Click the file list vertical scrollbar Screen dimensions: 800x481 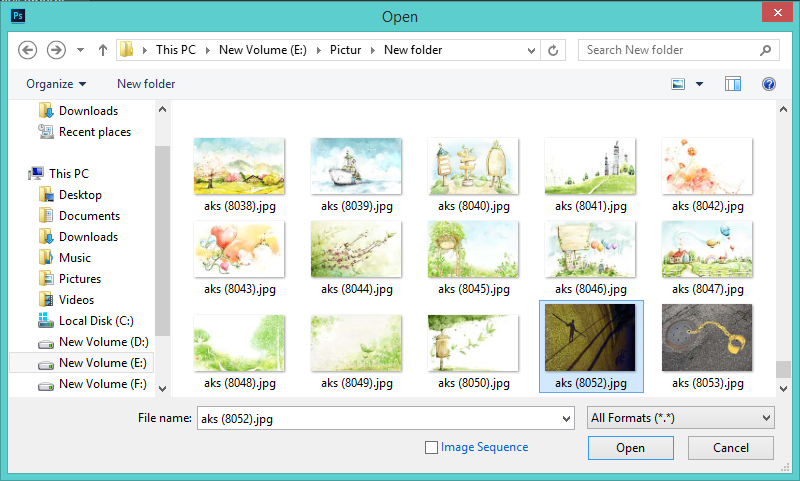pyautogui.click(x=783, y=250)
